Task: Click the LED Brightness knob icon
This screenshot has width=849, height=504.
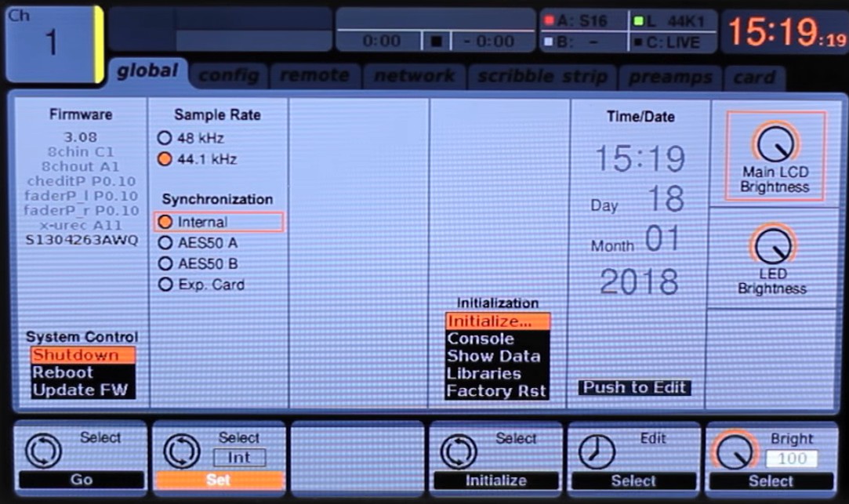Action: click(772, 245)
